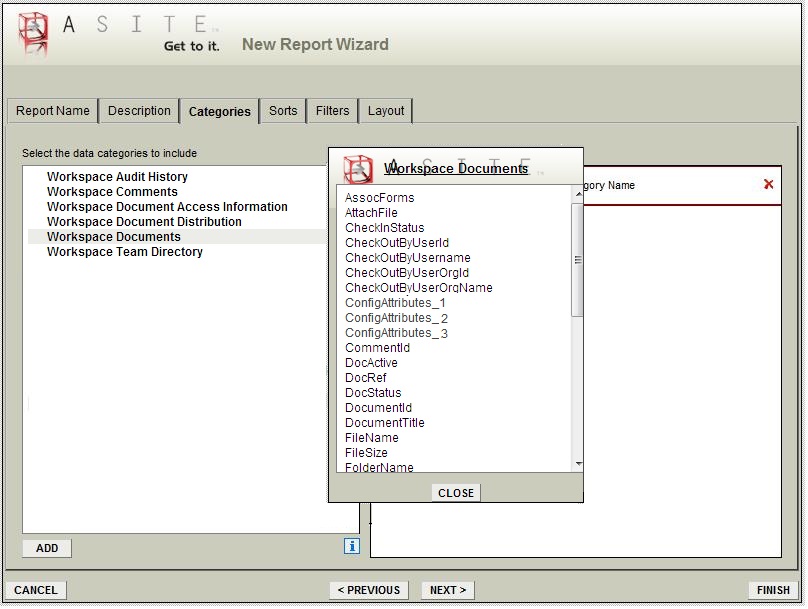Click the CheckOutByUserOrgId field

407,273
